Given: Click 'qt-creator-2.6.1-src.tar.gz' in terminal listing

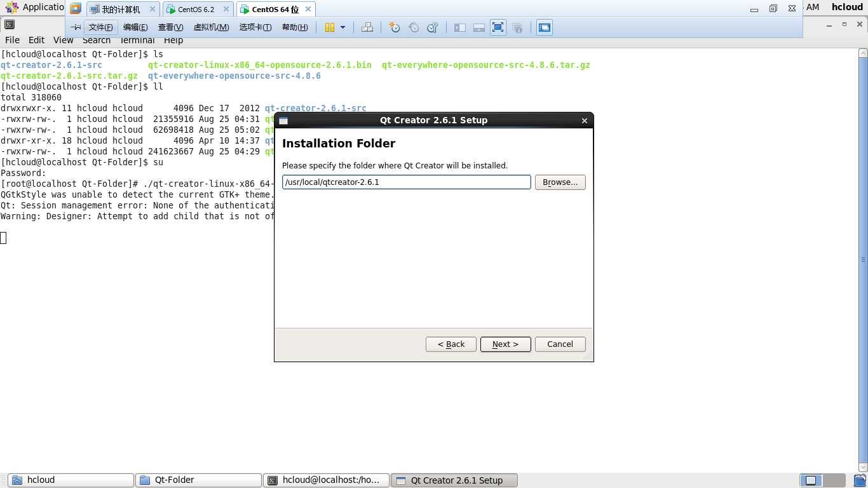Looking at the screenshot, I should point(69,76).
